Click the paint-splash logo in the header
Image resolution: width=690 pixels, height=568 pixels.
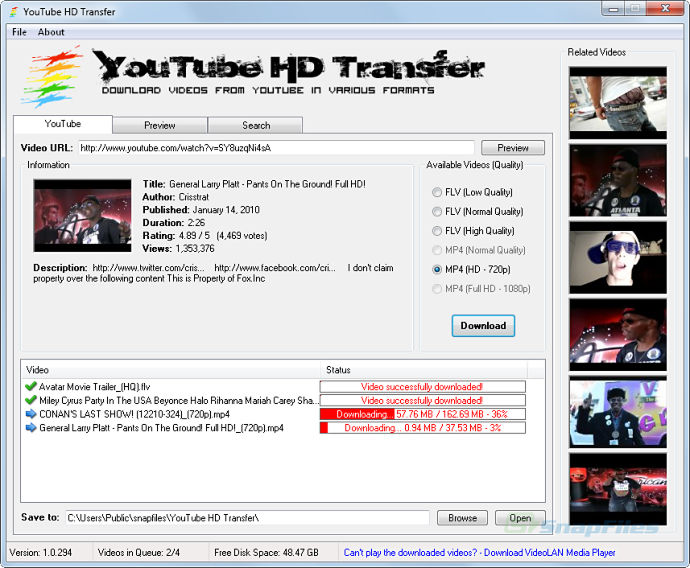pyautogui.click(x=51, y=76)
